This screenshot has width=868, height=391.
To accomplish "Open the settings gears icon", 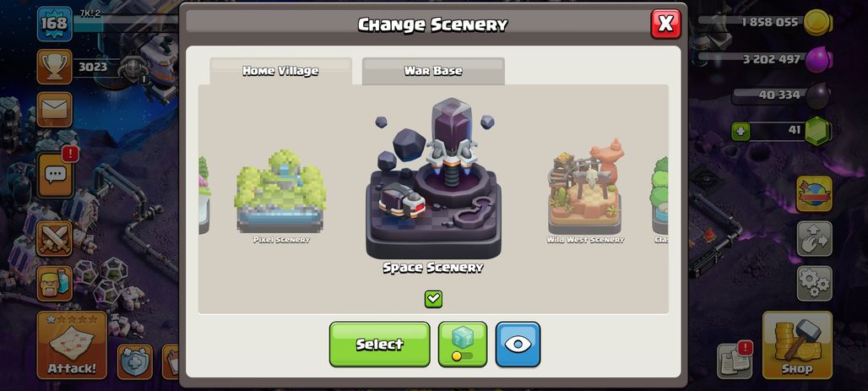I will click(x=814, y=284).
